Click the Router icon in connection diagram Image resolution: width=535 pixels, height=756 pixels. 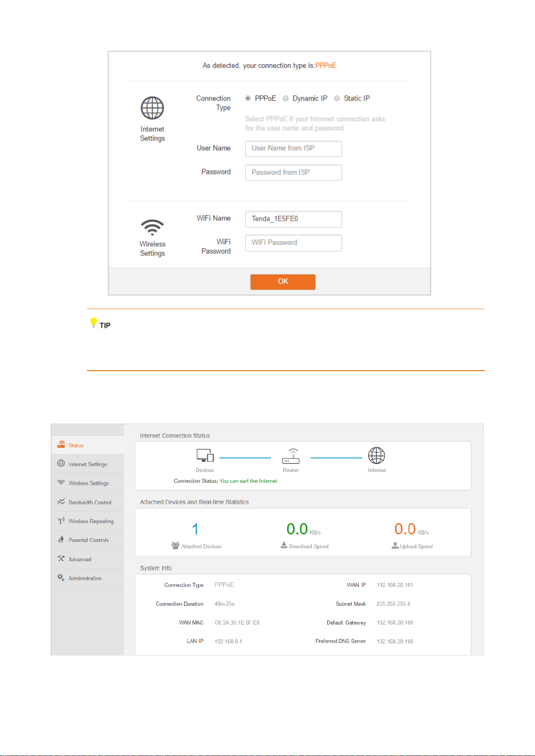pyautogui.click(x=291, y=456)
